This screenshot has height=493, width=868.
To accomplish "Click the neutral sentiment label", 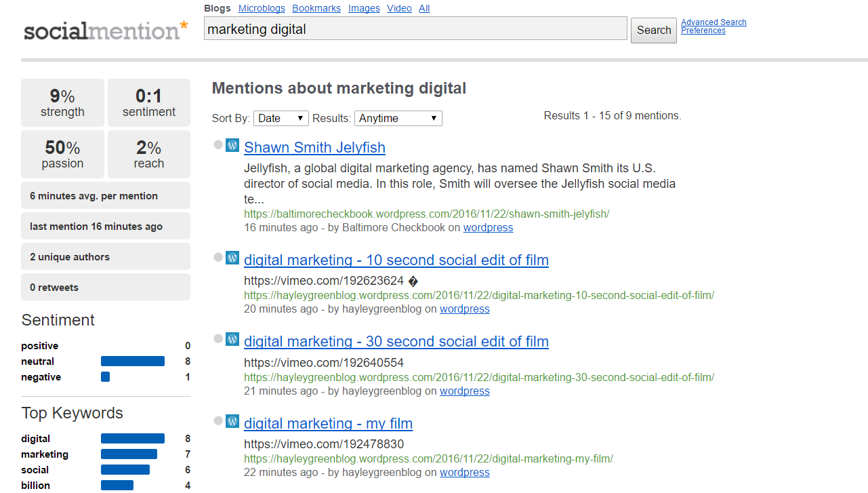I will pos(37,361).
